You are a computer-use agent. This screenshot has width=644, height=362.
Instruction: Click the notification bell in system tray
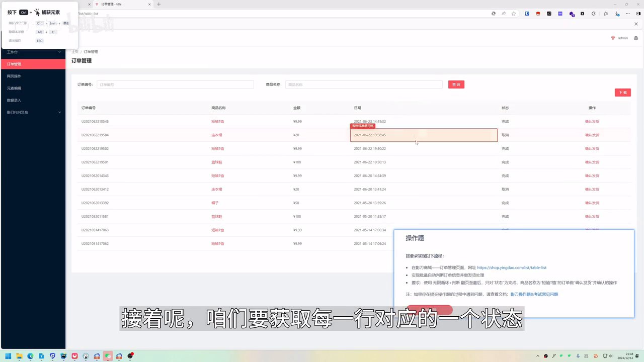[x=637, y=356]
